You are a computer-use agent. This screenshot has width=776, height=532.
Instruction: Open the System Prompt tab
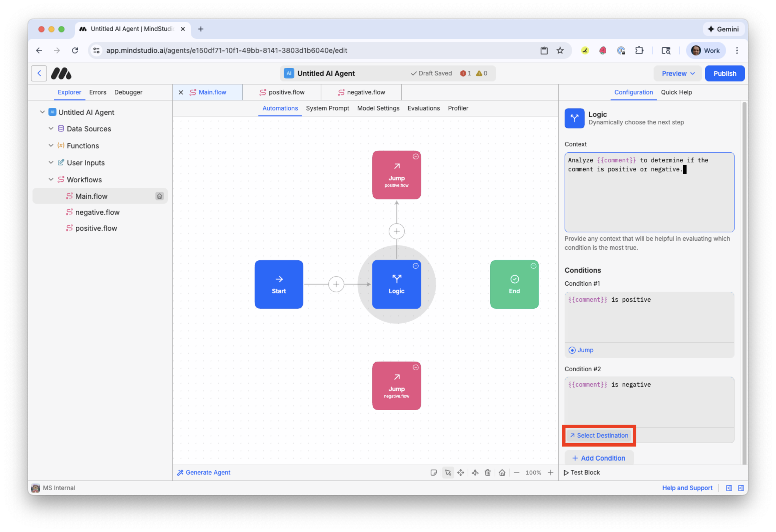point(327,108)
